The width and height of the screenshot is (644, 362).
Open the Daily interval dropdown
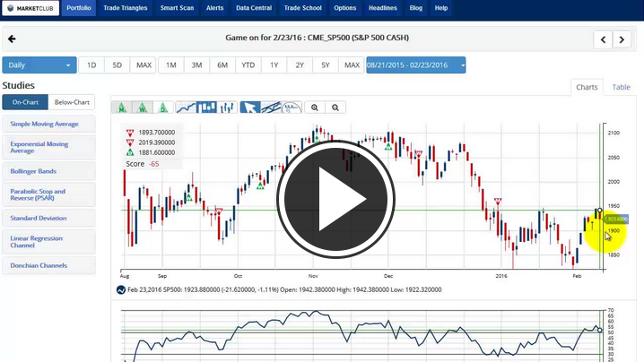39,65
